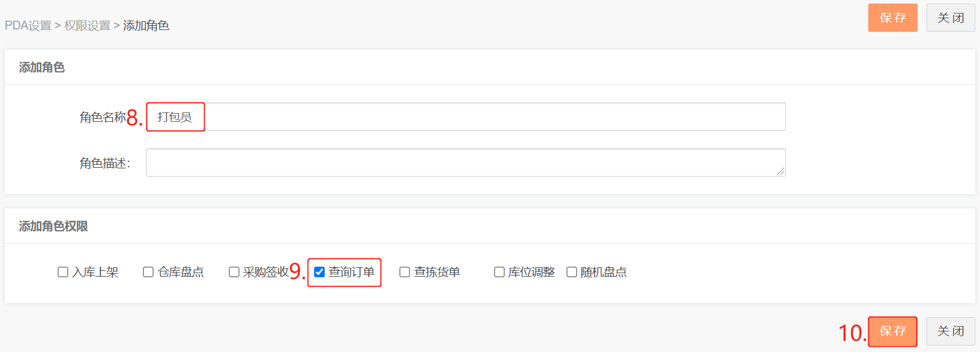The height and width of the screenshot is (352, 980).
Task: Tick the 采购签收 checkbox
Action: click(x=234, y=272)
